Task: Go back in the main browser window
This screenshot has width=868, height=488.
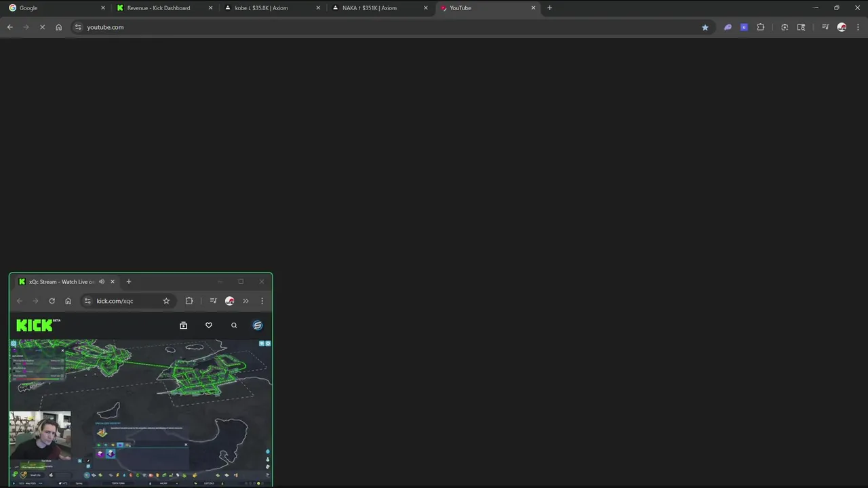Action: click(x=10, y=27)
